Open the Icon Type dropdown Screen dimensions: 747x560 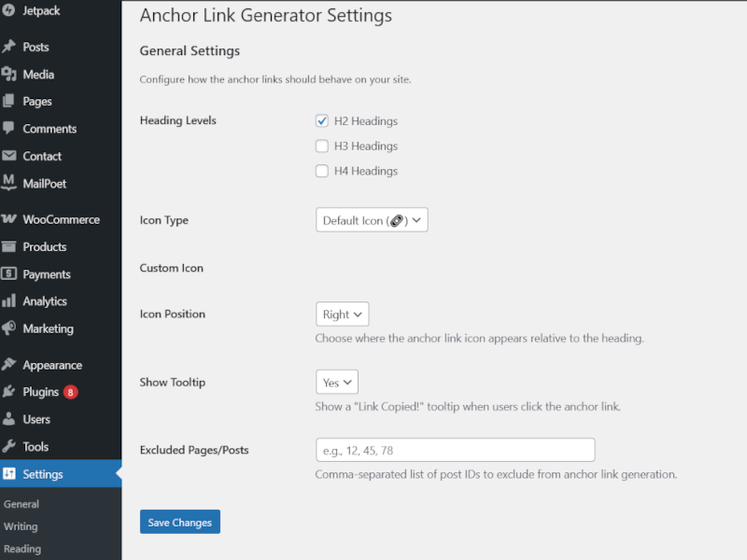372,220
